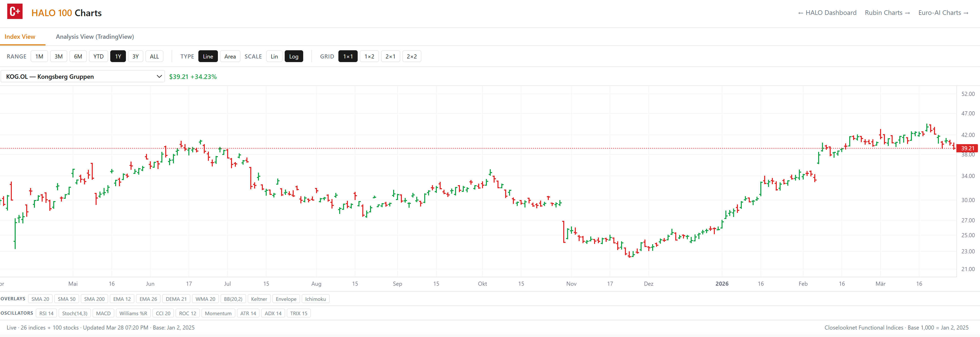The image size is (980, 337).
Task: Change scale to Lin
Action: coord(274,56)
